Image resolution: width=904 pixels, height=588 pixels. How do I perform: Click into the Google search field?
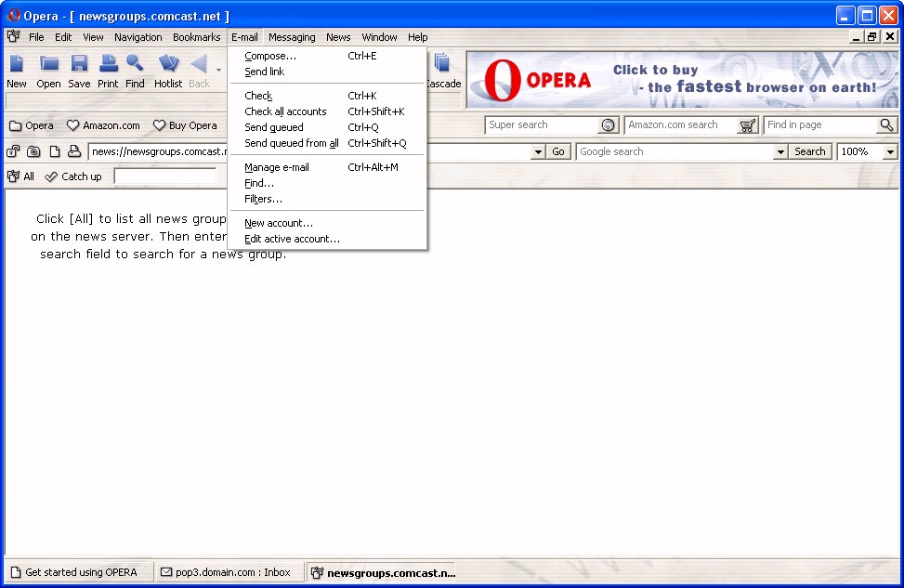point(675,151)
